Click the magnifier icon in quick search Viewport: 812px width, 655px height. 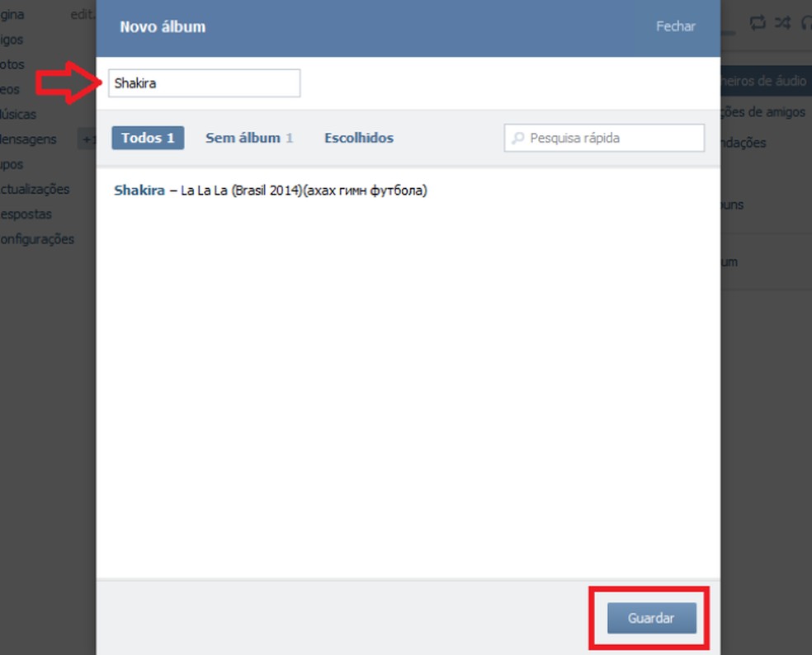coord(517,138)
